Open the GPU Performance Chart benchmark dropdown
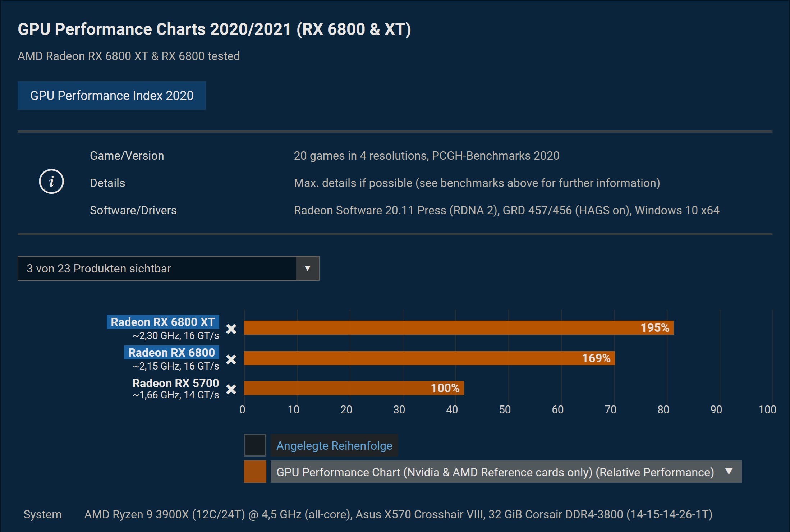The image size is (790, 532). 506,472
